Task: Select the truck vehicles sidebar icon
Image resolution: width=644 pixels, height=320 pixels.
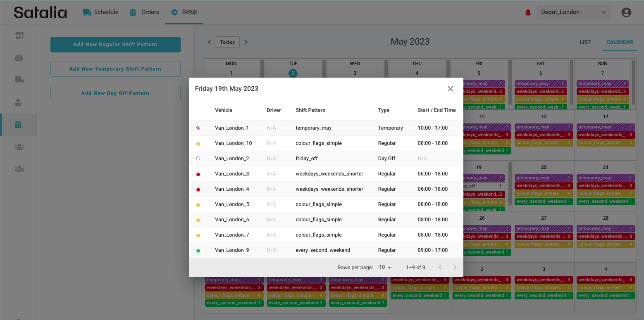Action: [x=19, y=80]
